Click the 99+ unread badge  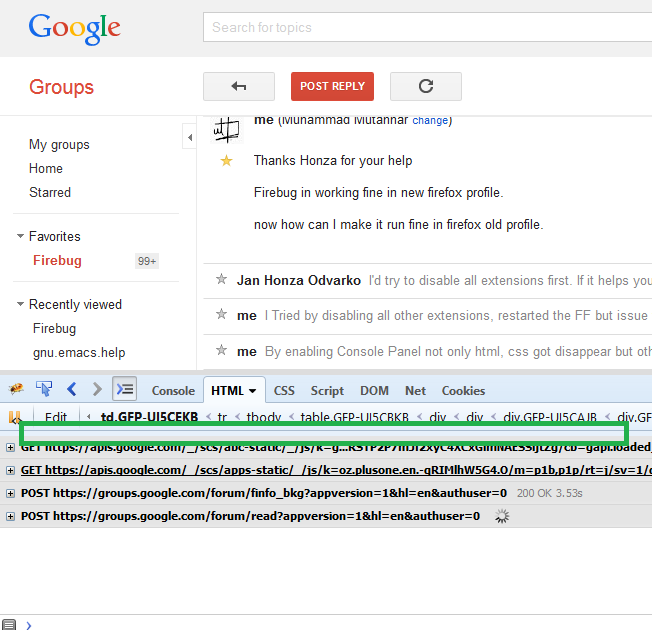(x=147, y=261)
